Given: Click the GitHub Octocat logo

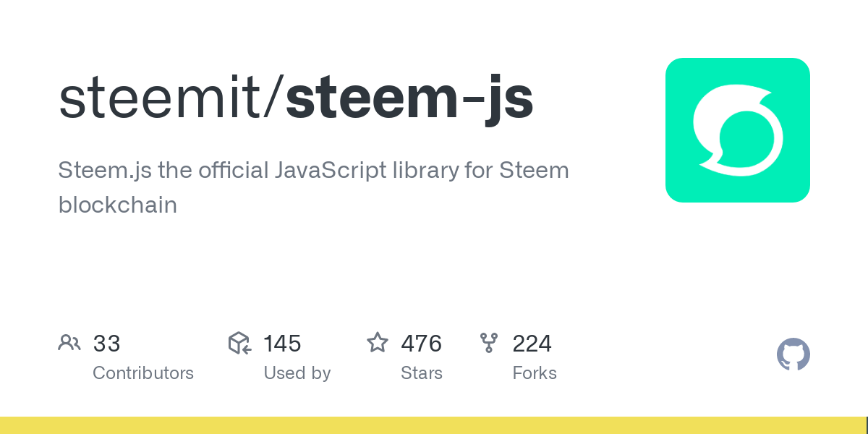Looking at the screenshot, I should (x=793, y=355).
